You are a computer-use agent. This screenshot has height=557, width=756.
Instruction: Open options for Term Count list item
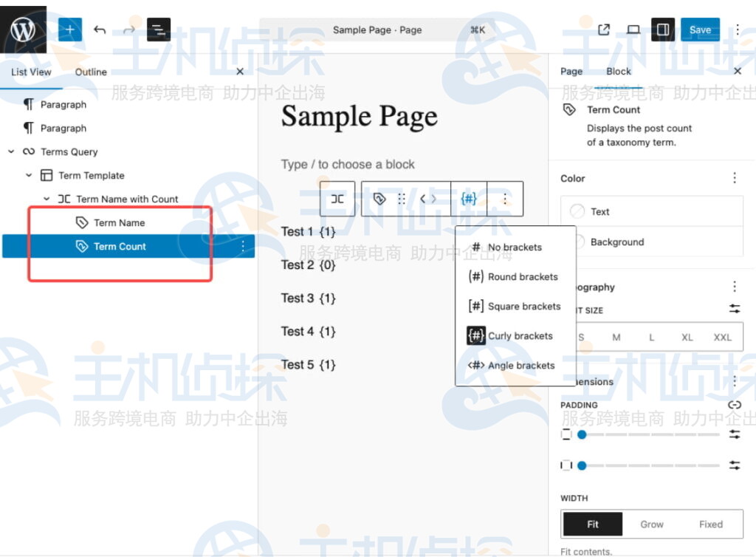242,247
